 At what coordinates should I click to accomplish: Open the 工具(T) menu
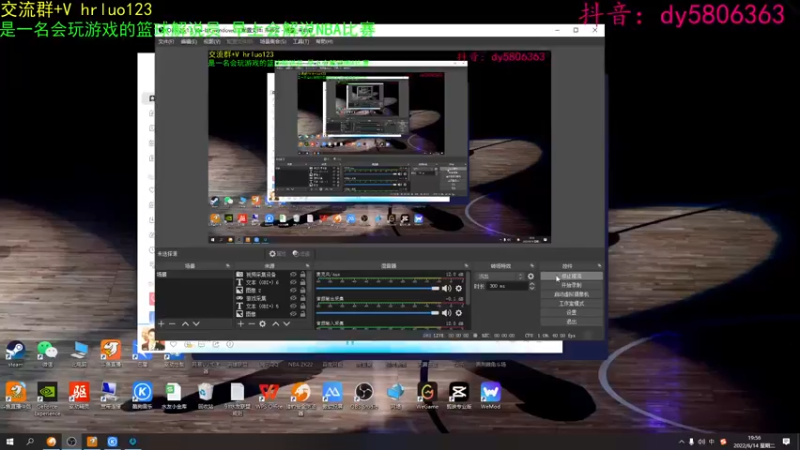tap(301, 41)
